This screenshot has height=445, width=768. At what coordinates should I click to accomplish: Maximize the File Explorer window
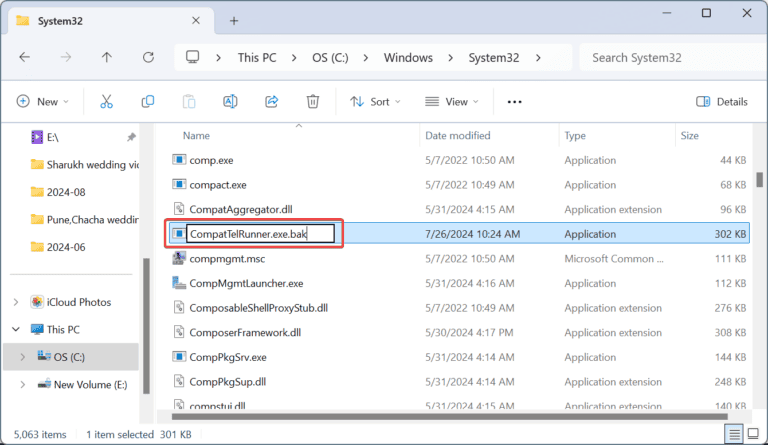click(x=706, y=13)
